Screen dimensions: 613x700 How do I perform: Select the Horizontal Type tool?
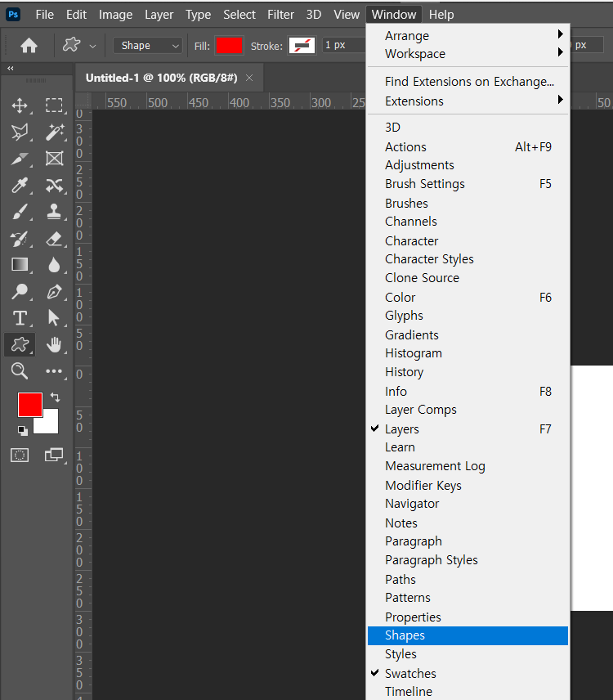20,318
